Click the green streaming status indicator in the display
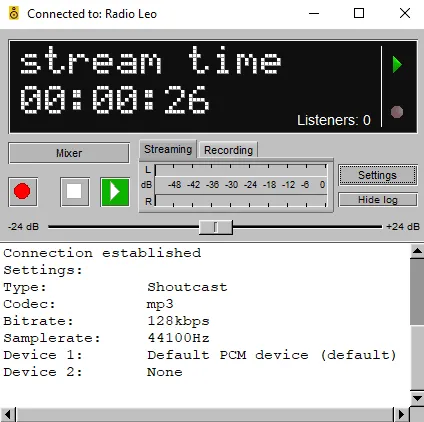424x422 pixels. [x=397, y=64]
